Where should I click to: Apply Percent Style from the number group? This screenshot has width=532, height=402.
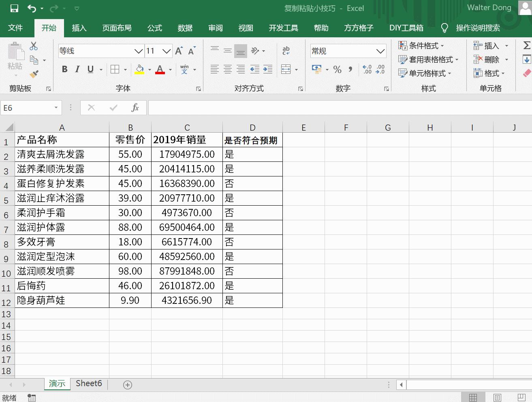click(337, 69)
